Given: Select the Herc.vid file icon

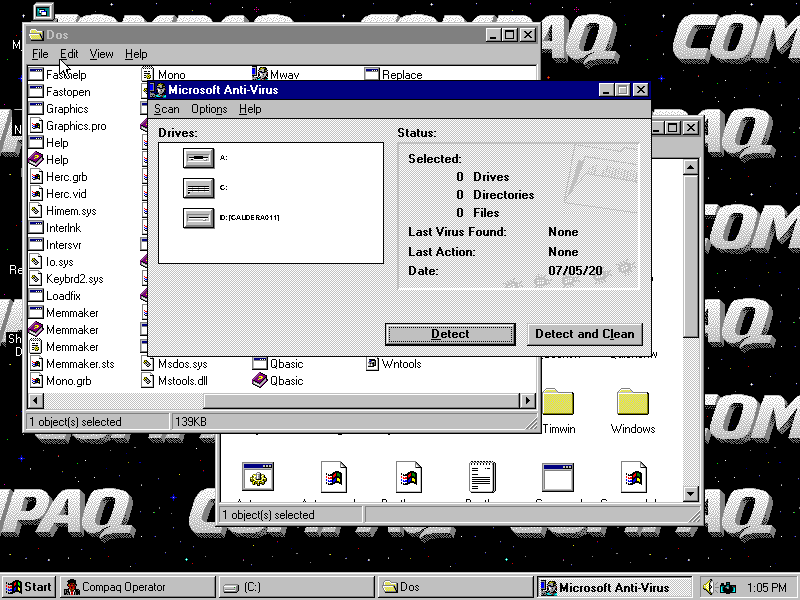Looking at the screenshot, I should (x=36, y=194).
